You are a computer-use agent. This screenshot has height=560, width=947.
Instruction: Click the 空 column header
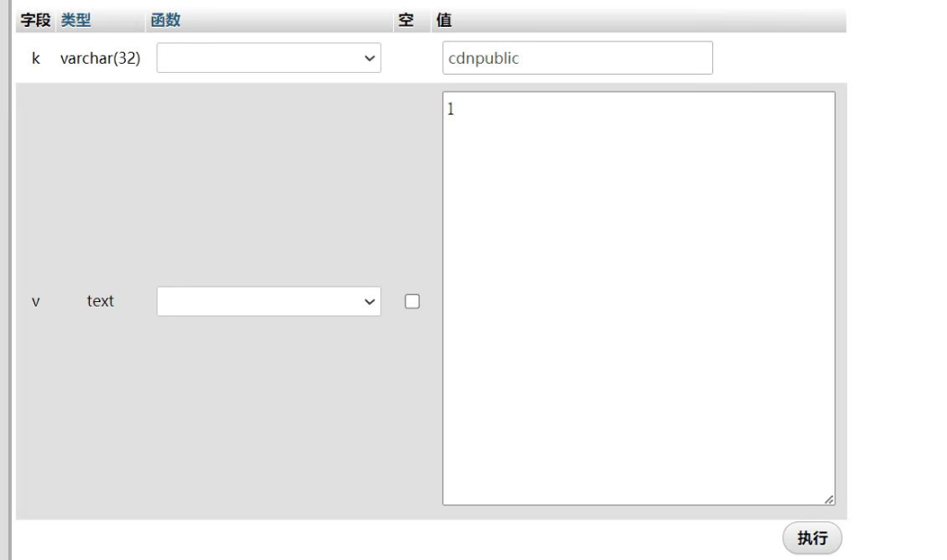point(405,19)
